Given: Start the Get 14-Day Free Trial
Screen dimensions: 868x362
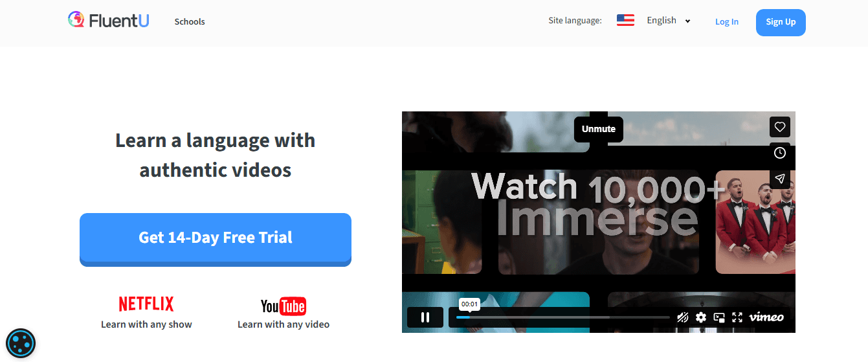Looking at the screenshot, I should click(x=216, y=239).
